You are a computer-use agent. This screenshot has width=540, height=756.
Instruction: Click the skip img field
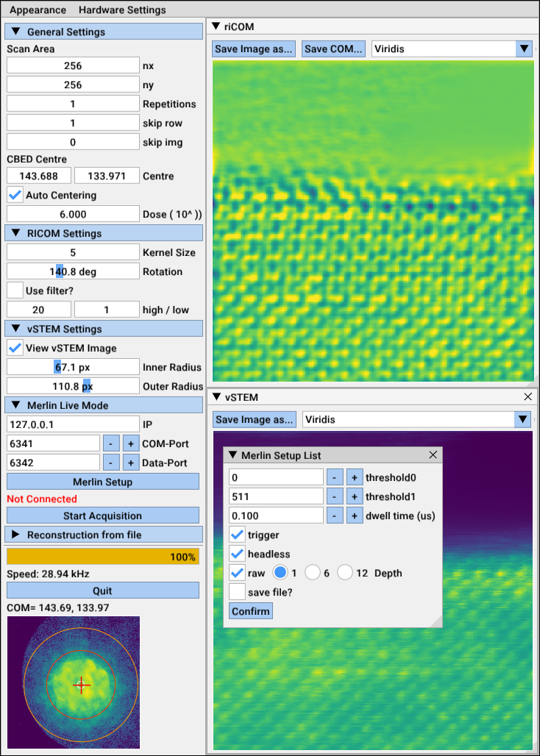tap(73, 142)
